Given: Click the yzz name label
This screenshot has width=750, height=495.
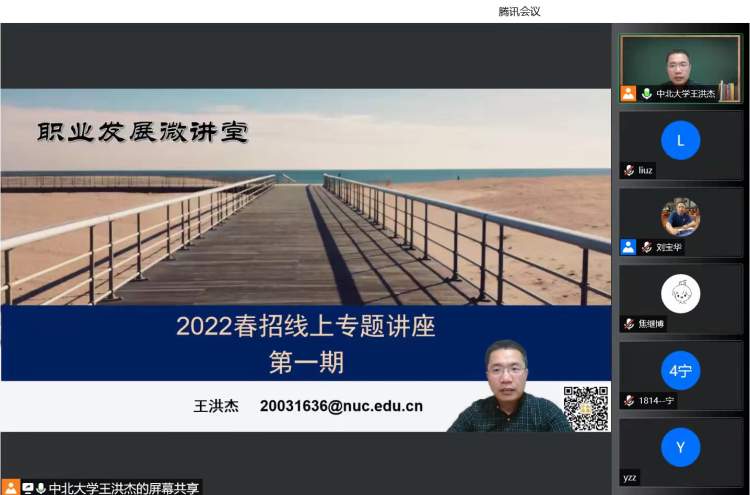Looking at the screenshot, I should (630, 478).
